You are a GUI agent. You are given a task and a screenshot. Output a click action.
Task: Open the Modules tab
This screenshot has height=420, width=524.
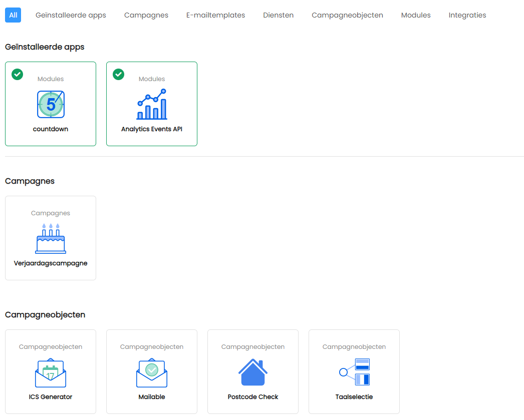pyautogui.click(x=416, y=15)
